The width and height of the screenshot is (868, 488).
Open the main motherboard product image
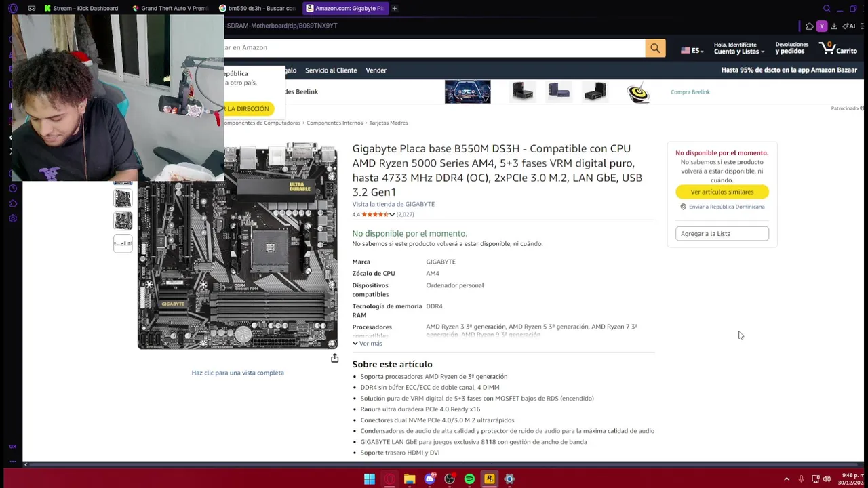(x=237, y=245)
